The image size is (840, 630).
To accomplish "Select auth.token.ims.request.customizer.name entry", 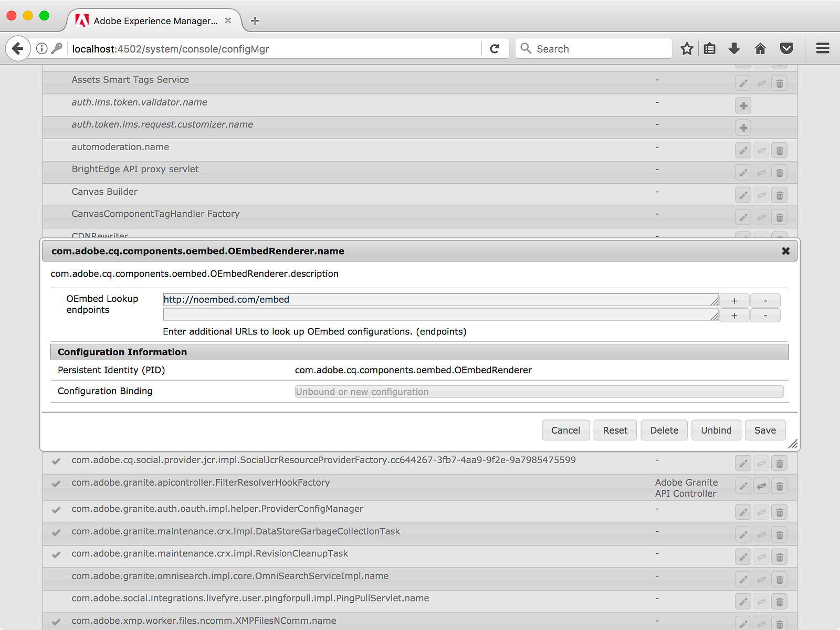I will click(162, 124).
